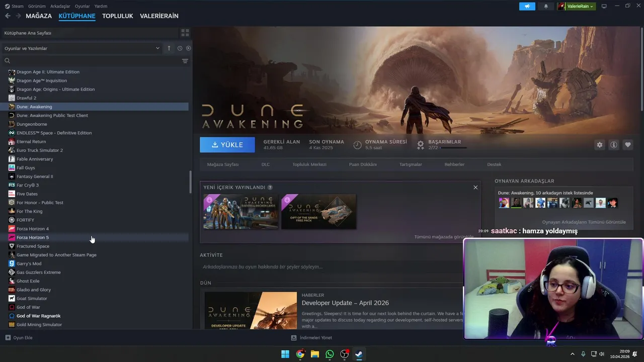Open the Gift of the Sands pack thumbnail
Image resolution: width=644 pixels, height=362 pixels.
tap(318, 212)
